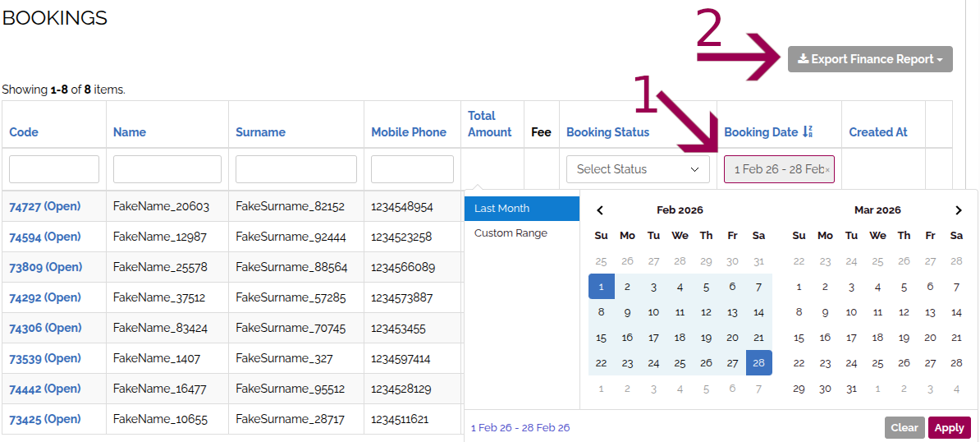Select the Last Month range option
This screenshot has height=442, width=980.
point(521,209)
